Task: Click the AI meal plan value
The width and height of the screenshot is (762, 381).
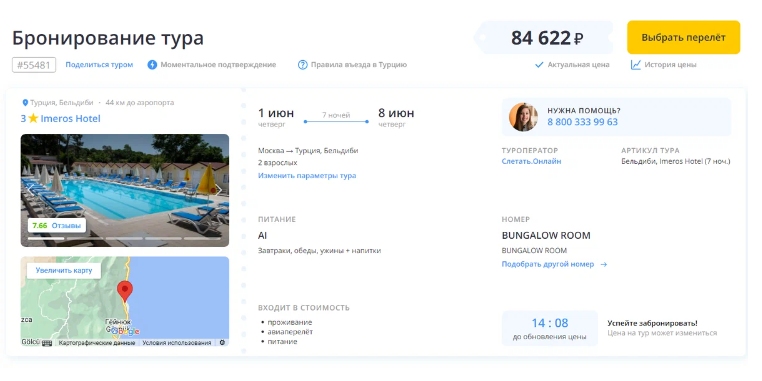Action: pyautogui.click(x=262, y=236)
